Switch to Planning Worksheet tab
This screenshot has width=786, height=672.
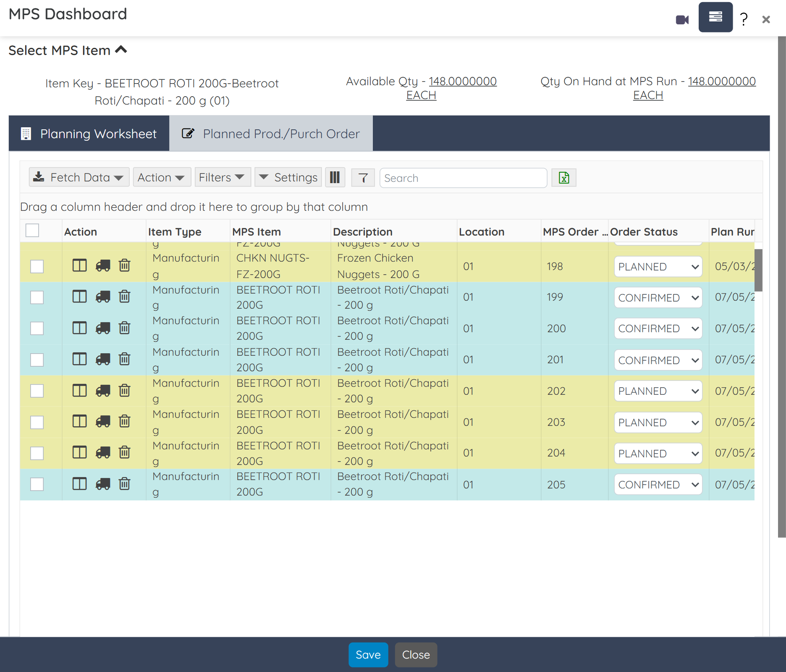point(89,134)
